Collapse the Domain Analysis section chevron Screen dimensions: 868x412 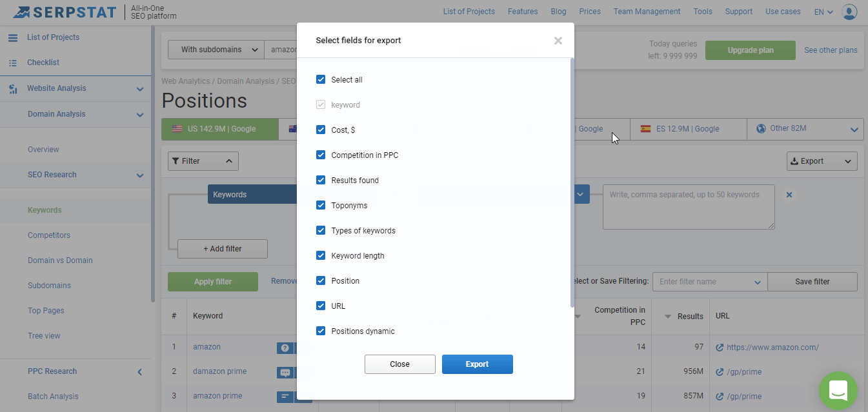coord(139,115)
